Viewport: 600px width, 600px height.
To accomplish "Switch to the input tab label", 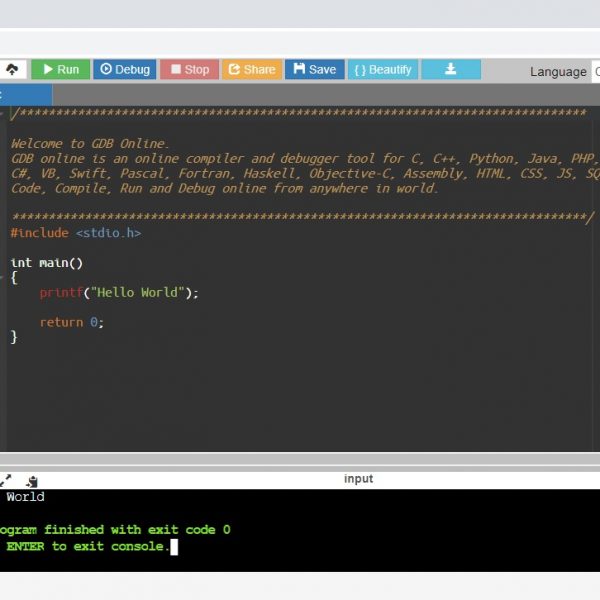I will [358, 479].
